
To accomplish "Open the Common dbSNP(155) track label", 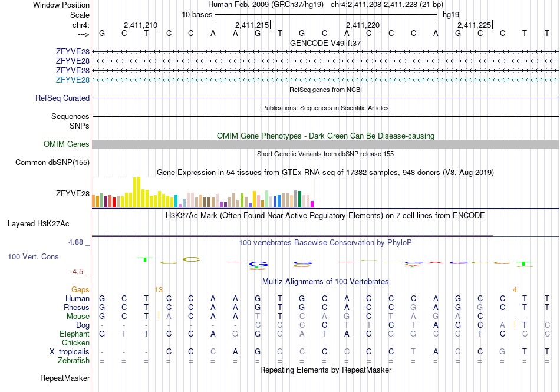I will point(52,163).
